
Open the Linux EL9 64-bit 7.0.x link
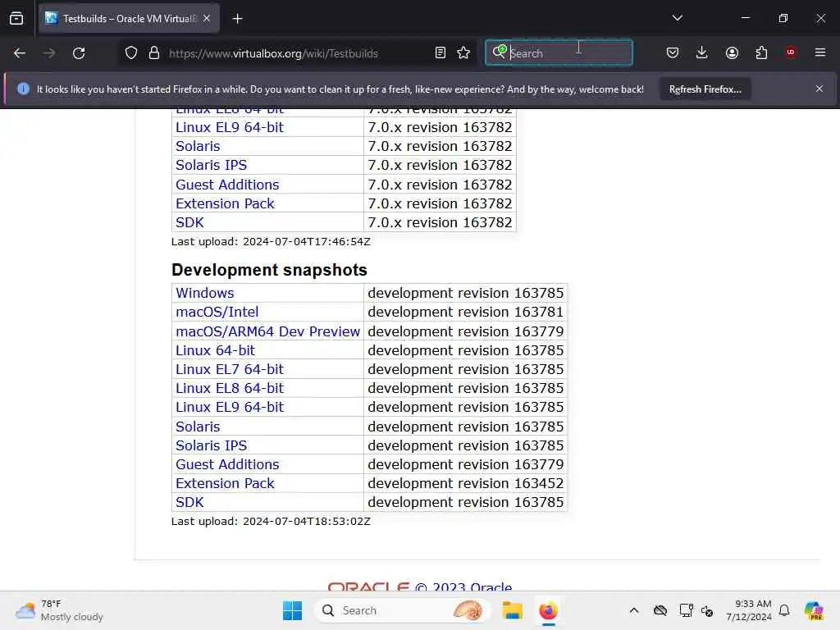230,127
